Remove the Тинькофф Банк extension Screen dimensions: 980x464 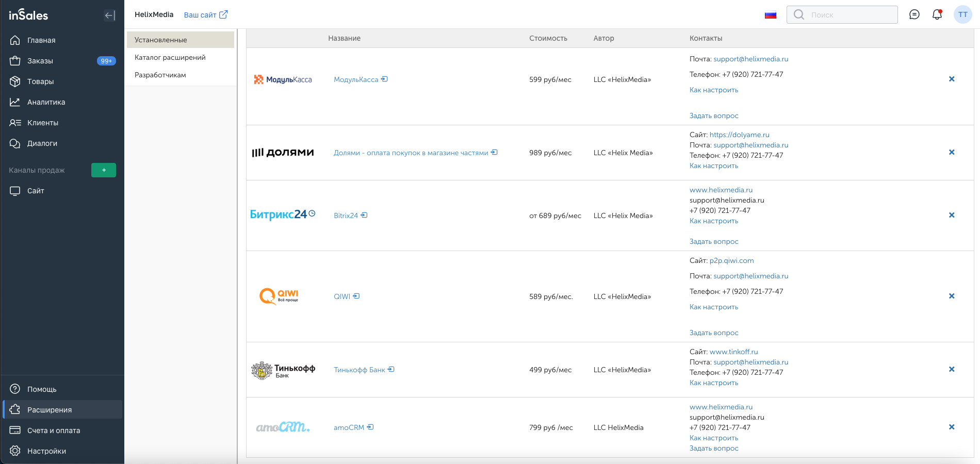coord(952,369)
